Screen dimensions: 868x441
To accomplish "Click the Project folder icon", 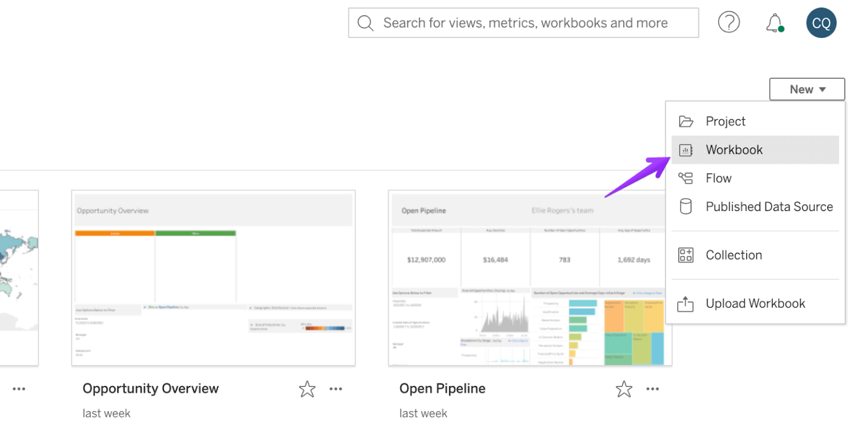I will 685,122.
